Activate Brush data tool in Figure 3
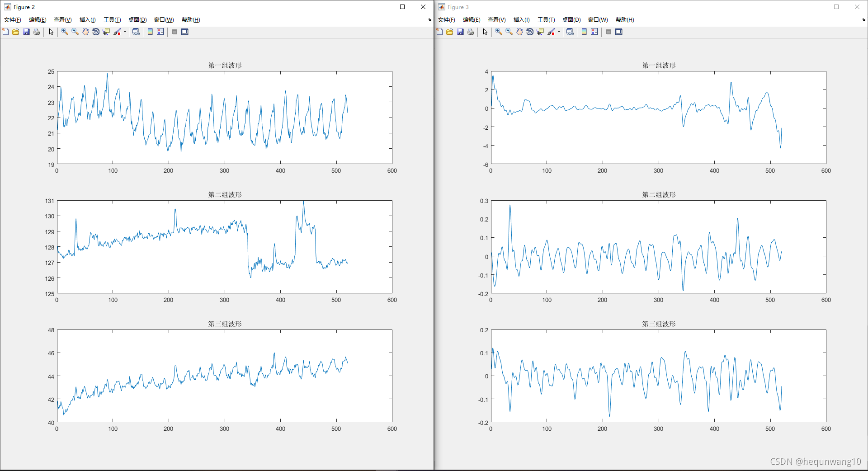This screenshot has width=868, height=471. [x=551, y=32]
